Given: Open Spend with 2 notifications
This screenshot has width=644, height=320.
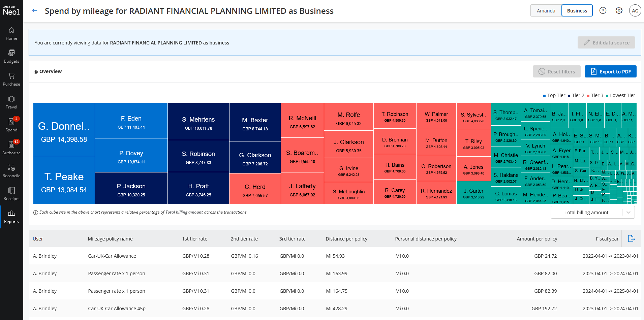Looking at the screenshot, I should [11, 125].
